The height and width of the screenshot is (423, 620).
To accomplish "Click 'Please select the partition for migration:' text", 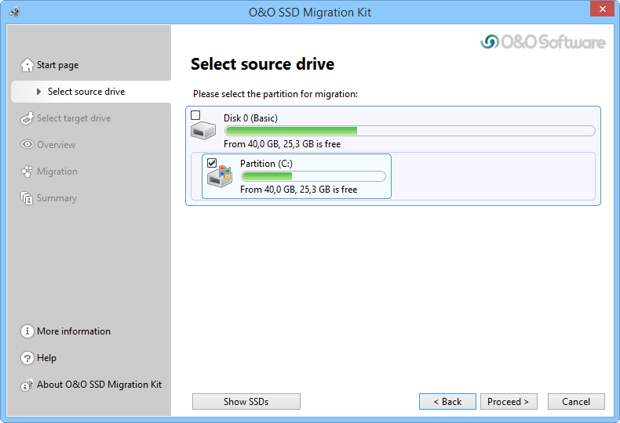I will tap(275, 94).
